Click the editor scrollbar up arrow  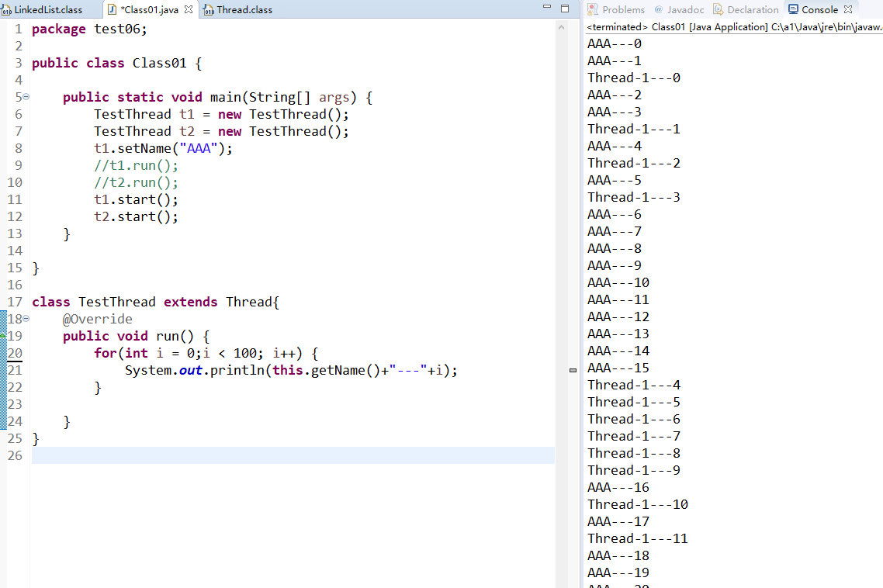pos(561,27)
